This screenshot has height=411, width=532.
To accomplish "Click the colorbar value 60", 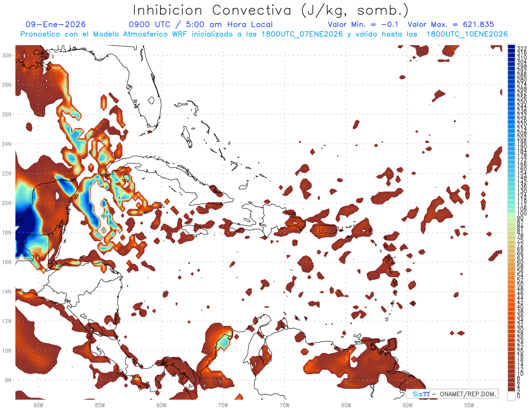I will tap(520, 262).
